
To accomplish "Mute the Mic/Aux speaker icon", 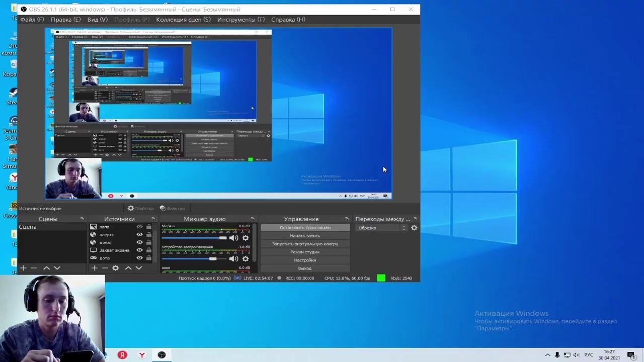I will (x=233, y=238).
